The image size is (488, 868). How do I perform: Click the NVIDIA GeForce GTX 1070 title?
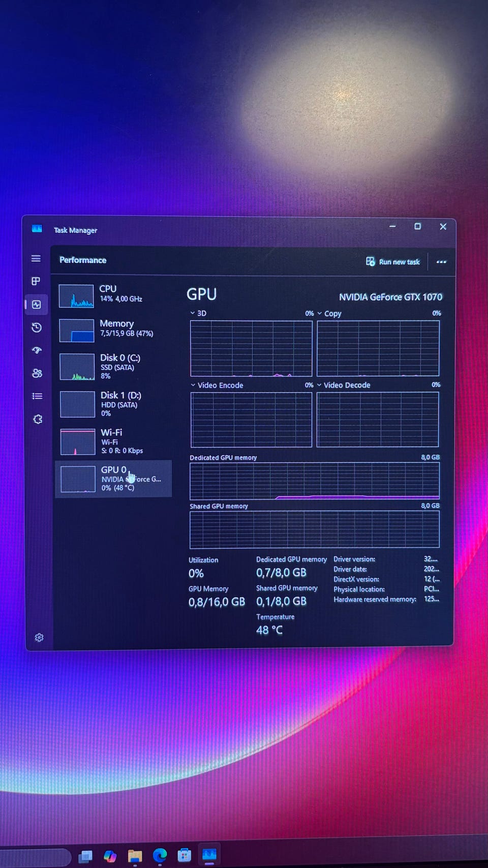[x=391, y=297]
